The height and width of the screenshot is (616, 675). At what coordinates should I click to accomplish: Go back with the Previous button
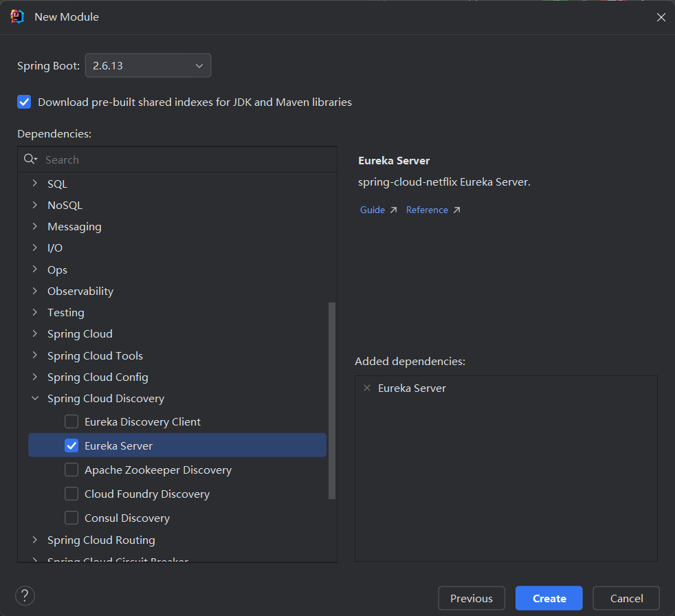[x=471, y=598]
